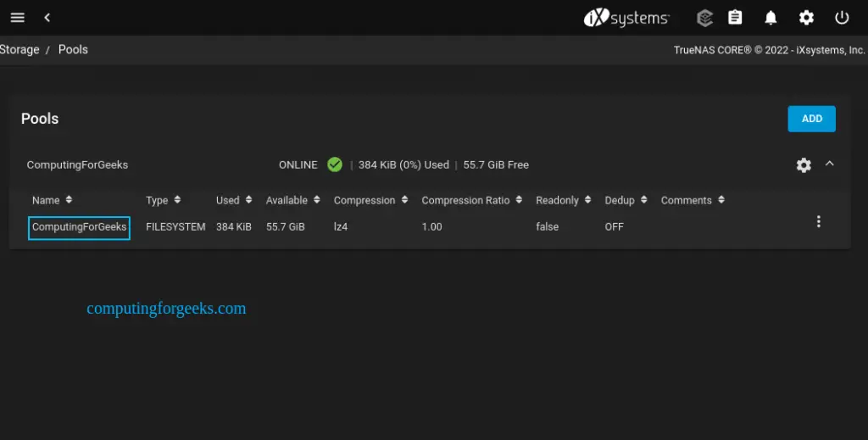Sort by Dedup column
Screen dimensions: 868x440
626,200
